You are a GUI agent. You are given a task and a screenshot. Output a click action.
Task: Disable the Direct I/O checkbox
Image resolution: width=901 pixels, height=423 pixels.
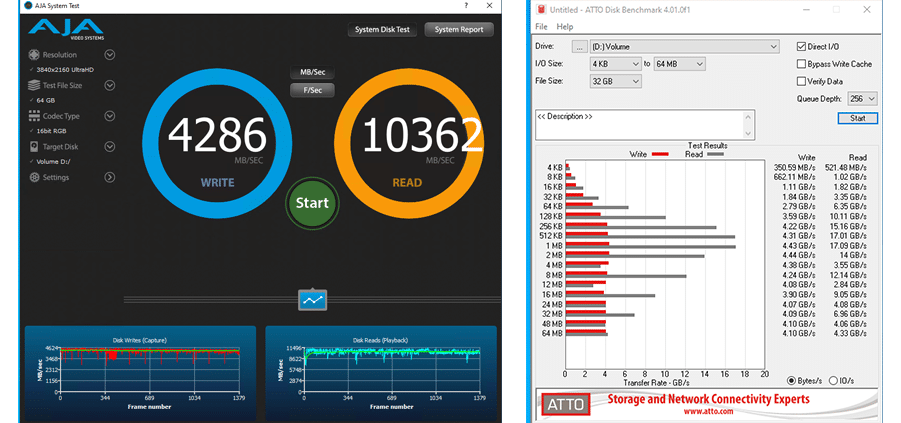801,47
